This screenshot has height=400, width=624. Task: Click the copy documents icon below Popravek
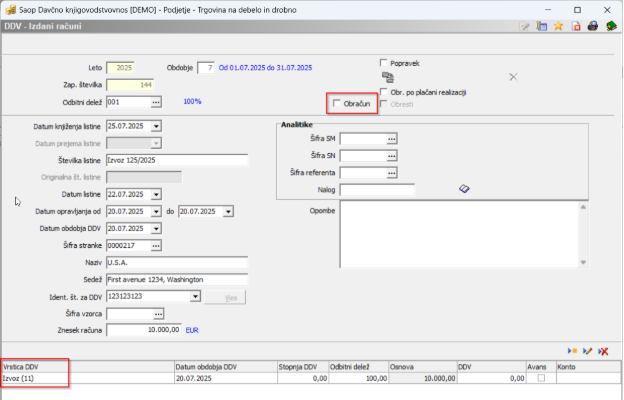387,76
